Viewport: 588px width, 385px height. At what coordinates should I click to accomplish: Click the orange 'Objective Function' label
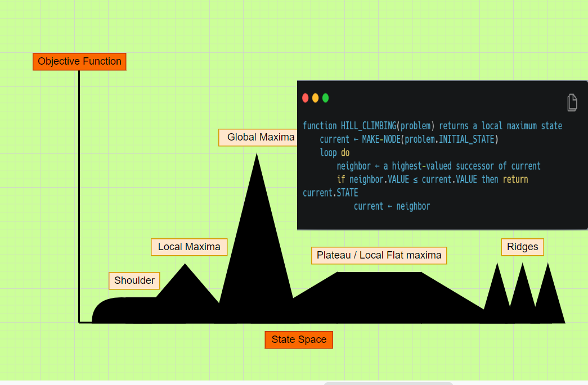tap(79, 61)
